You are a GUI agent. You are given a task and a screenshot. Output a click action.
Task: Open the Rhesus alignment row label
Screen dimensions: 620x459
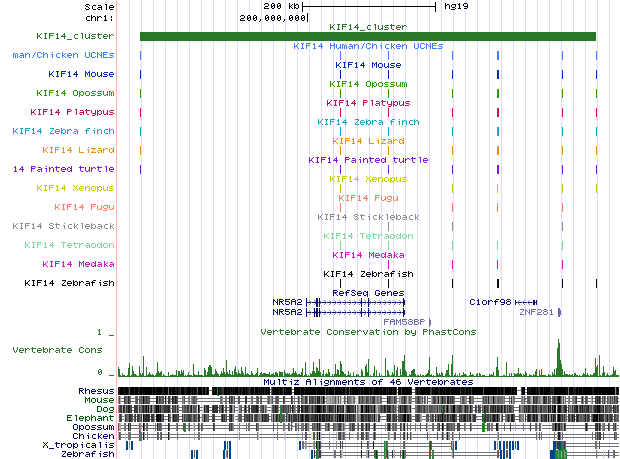(x=96, y=390)
